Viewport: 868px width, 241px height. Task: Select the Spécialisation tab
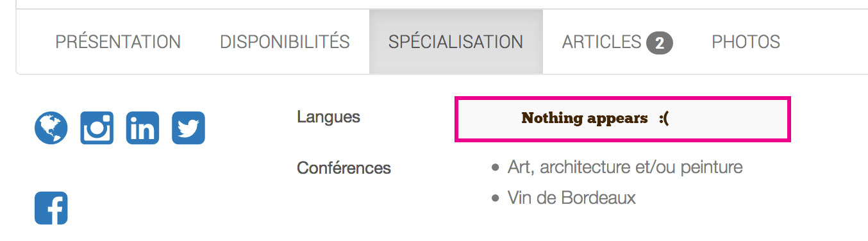click(x=456, y=42)
